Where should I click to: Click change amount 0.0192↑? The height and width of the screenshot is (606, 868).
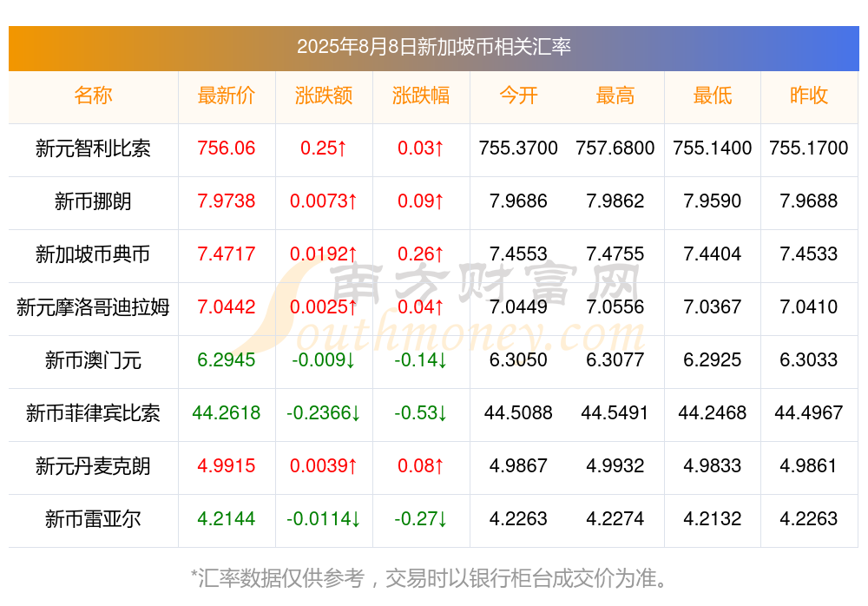coord(324,254)
